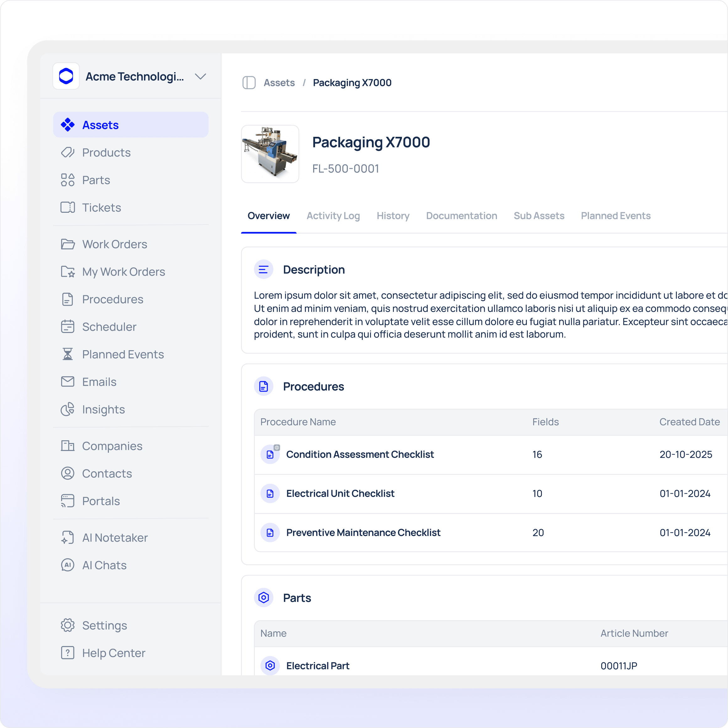728x728 pixels.
Task: Click the Acme Technologies logo icon
Action: [66, 76]
